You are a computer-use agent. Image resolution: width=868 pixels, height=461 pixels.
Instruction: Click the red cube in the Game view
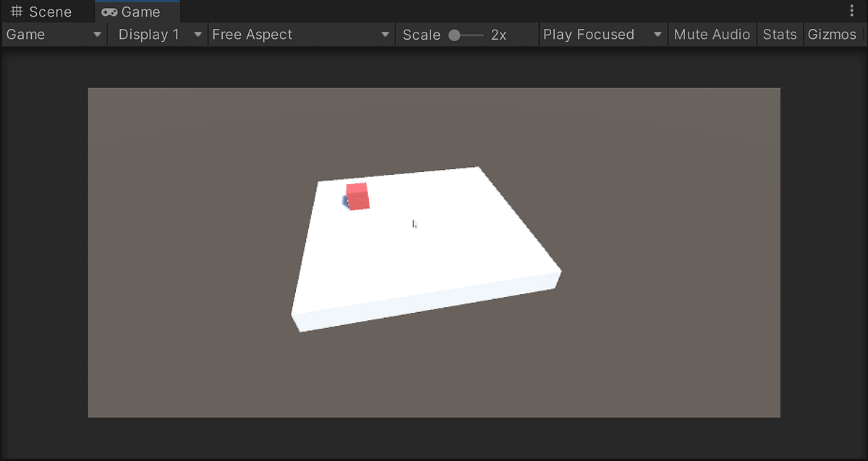pos(357,195)
